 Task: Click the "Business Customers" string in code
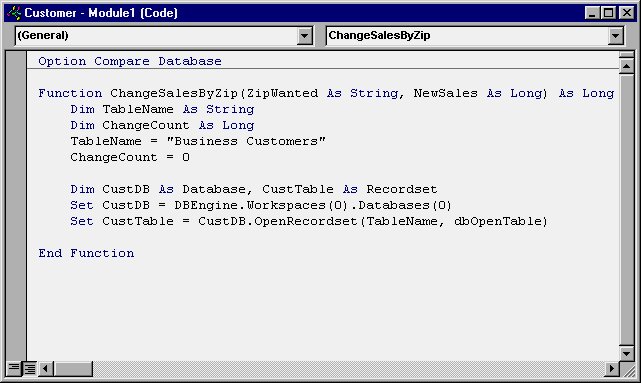click(246, 141)
